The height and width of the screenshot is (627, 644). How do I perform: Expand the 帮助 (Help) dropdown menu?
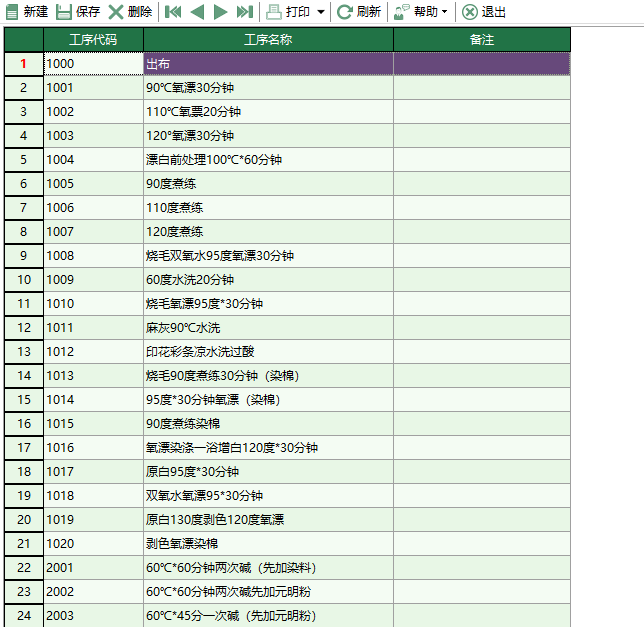click(445, 12)
